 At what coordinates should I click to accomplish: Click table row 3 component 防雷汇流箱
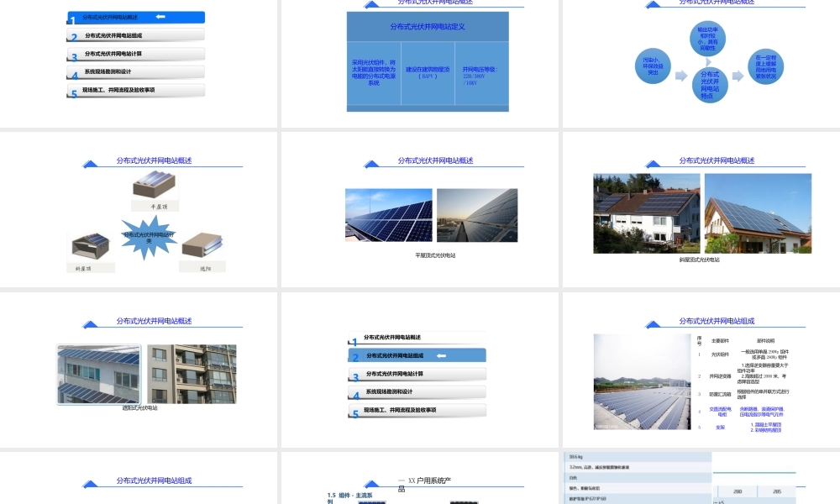[720, 394]
